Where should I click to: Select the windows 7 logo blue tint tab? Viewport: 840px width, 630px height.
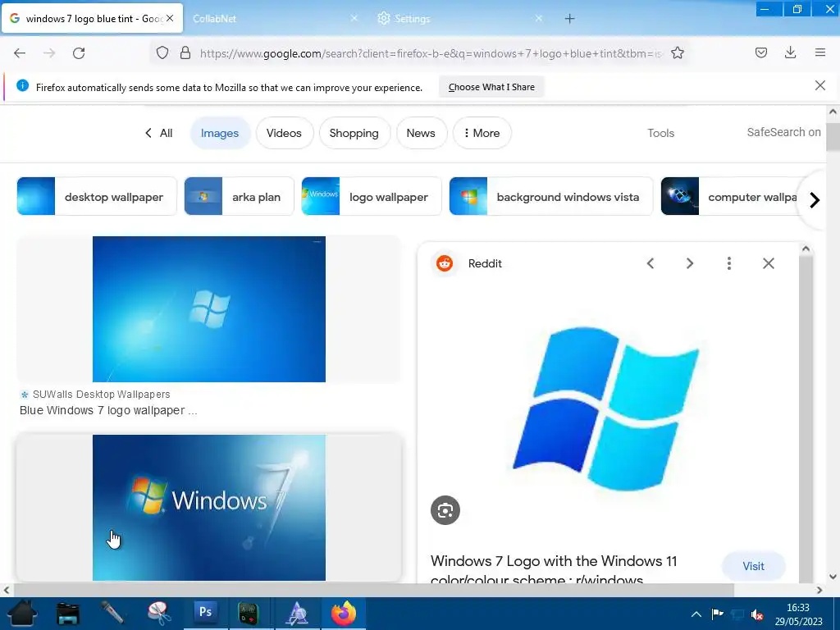91,19
